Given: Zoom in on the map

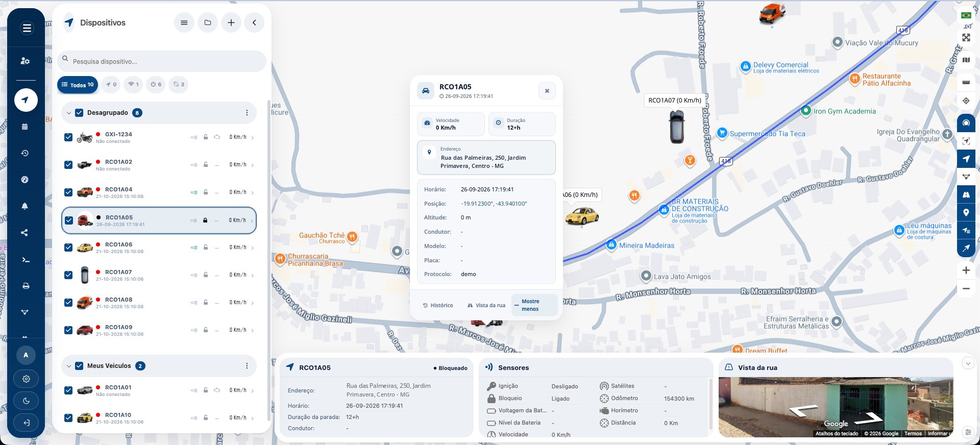Looking at the screenshot, I should (x=966, y=270).
